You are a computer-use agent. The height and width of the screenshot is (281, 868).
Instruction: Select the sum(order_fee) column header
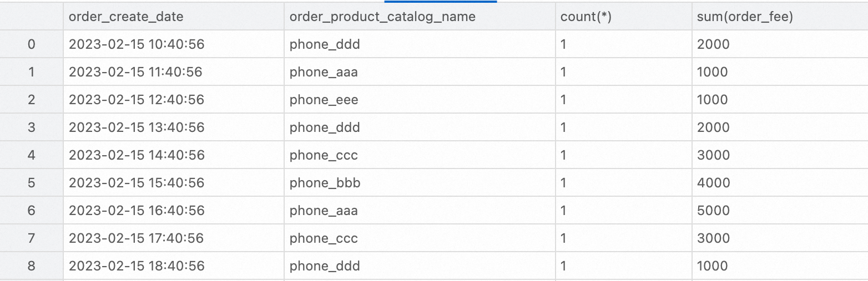[x=745, y=17]
